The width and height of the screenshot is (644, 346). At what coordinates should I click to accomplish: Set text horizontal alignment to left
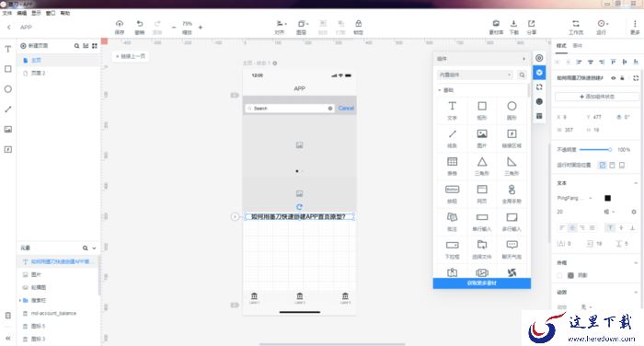click(562, 227)
